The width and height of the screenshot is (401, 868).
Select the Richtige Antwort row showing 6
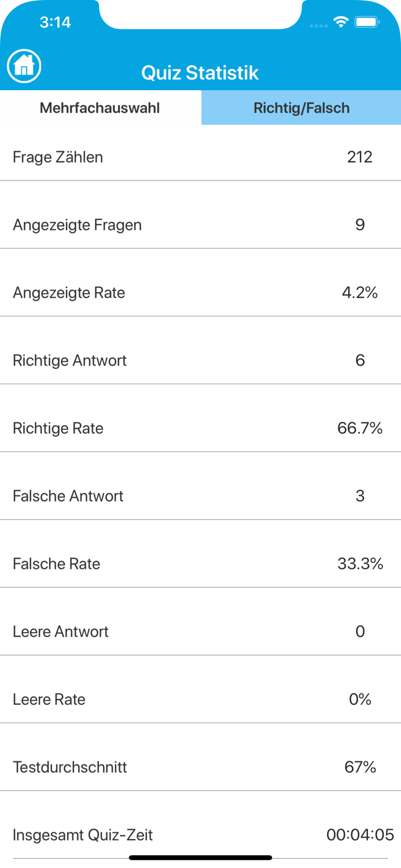[200, 360]
